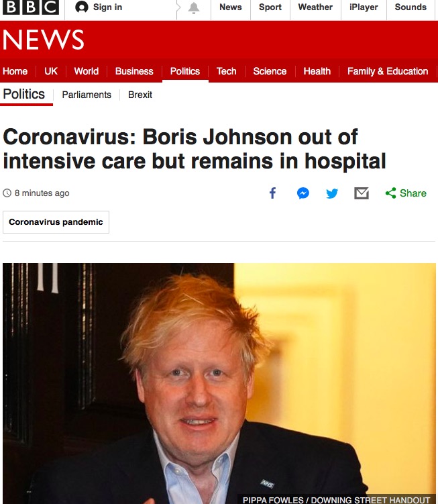Click the green Share icon
438x504 pixels.
(x=391, y=193)
